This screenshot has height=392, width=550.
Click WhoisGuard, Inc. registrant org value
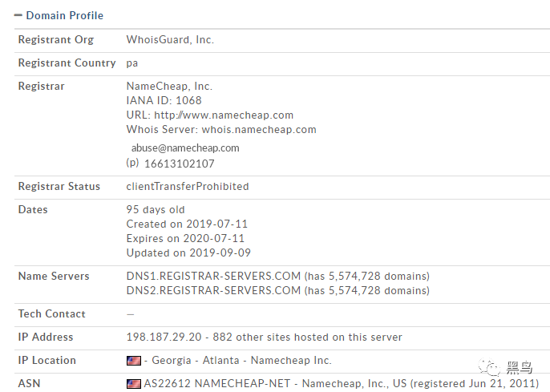click(170, 39)
